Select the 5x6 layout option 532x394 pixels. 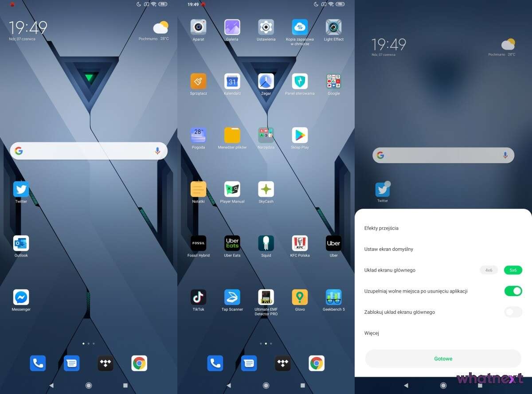click(513, 270)
